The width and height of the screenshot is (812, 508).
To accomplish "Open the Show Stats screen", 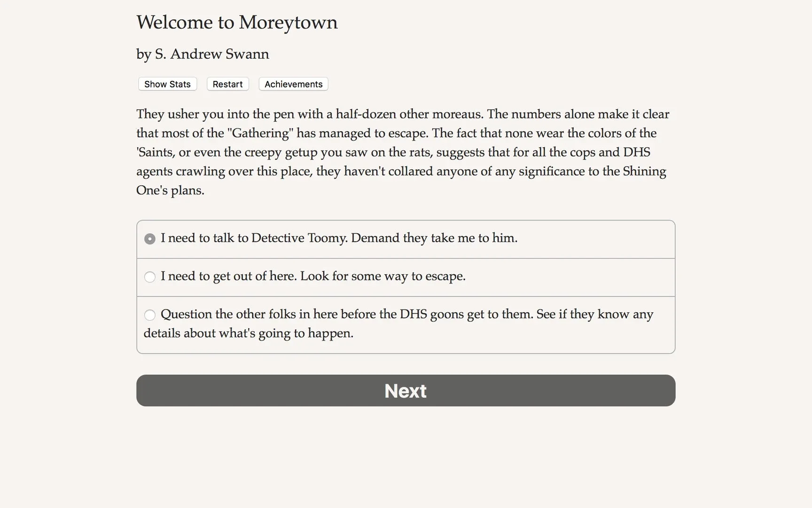I will pyautogui.click(x=167, y=84).
